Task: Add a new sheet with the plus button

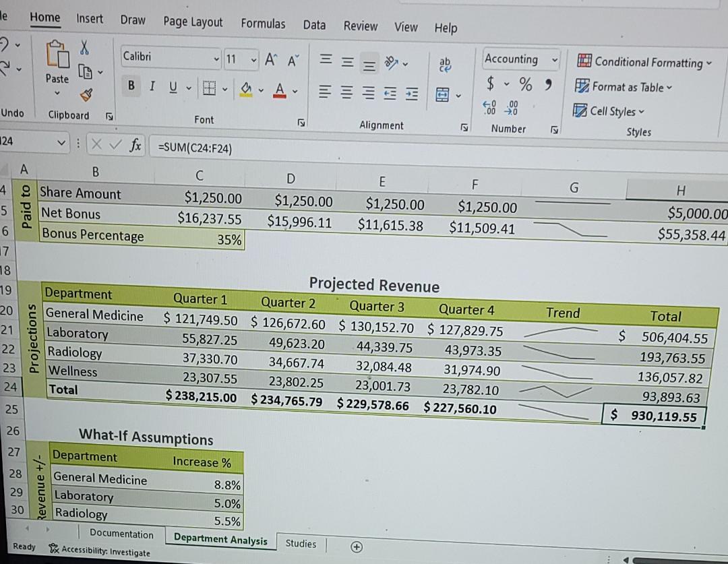Action: [356, 548]
